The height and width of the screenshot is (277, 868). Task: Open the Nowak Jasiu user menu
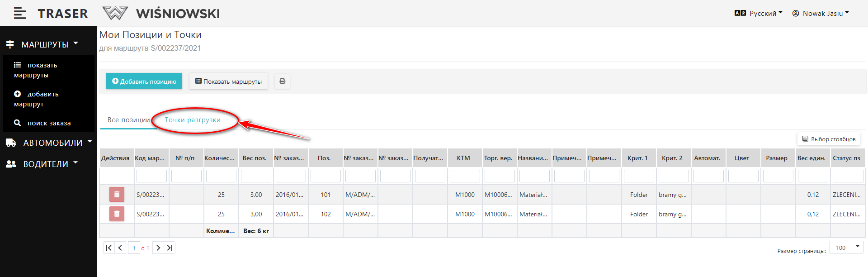(x=821, y=14)
